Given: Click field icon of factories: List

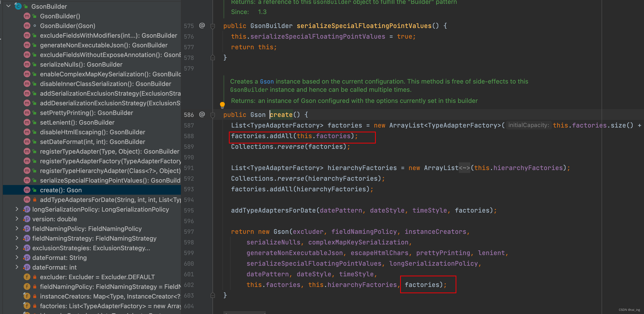Looking at the screenshot, I should click(27, 306).
